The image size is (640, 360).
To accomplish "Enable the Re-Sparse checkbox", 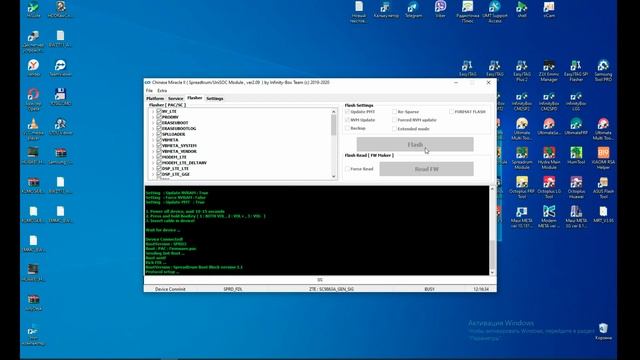I will [x=395, y=111].
